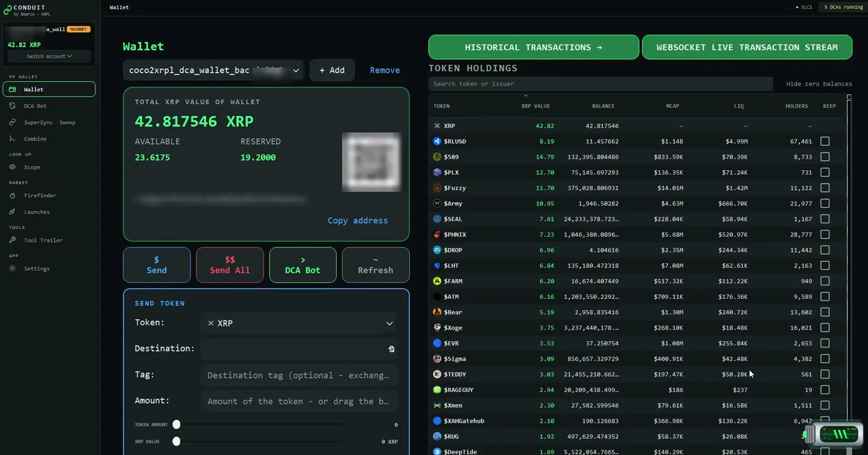The image size is (868, 455).
Task: Check the Keep box for $SEAL
Action: click(x=825, y=219)
